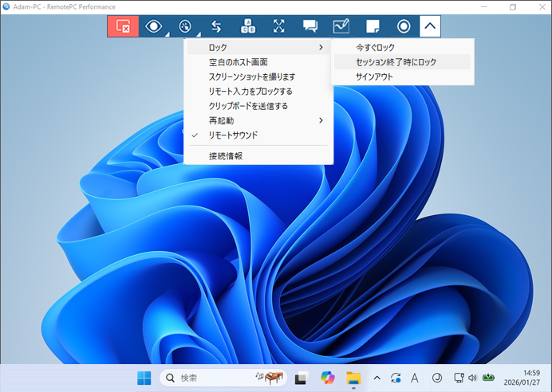Select 空白のホスト画面 menu entry
The image size is (552, 392).
point(258,62)
